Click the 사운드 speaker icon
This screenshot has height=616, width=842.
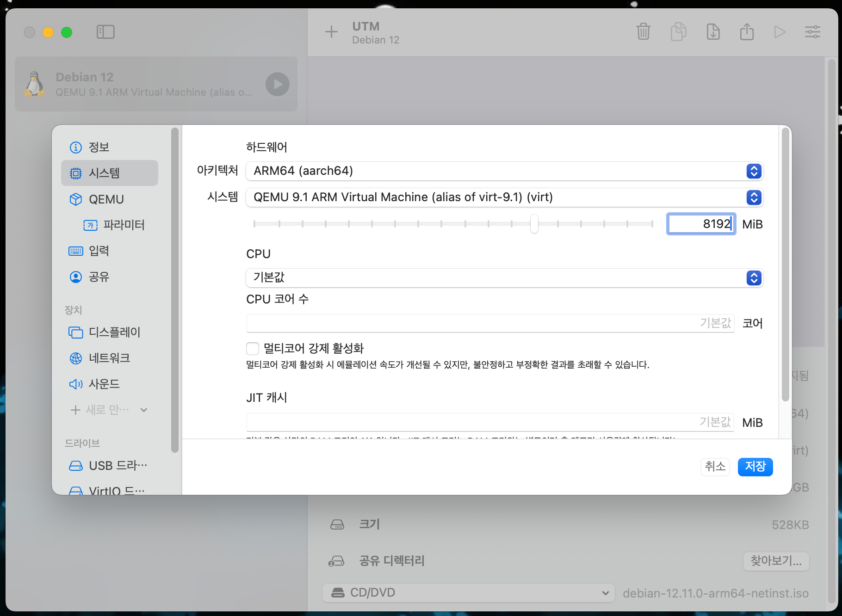coord(75,384)
